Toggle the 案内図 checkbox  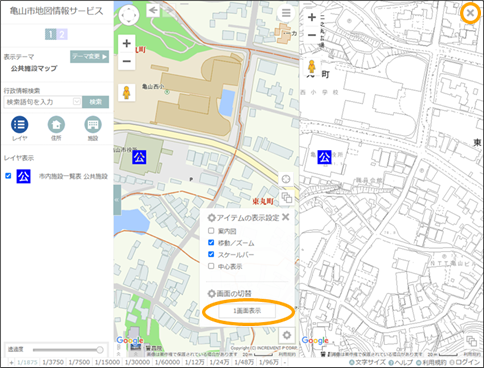(211, 231)
